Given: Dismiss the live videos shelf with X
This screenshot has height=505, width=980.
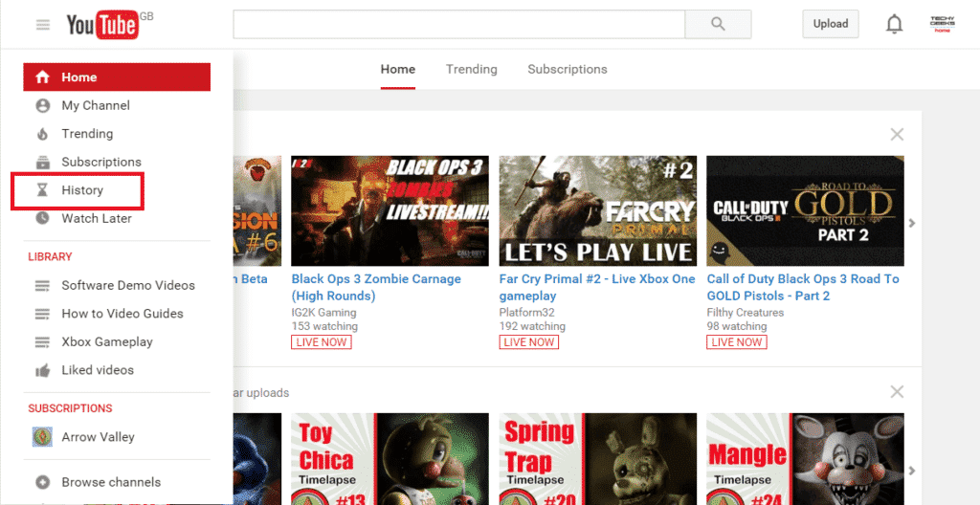Looking at the screenshot, I should pyautogui.click(x=897, y=134).
